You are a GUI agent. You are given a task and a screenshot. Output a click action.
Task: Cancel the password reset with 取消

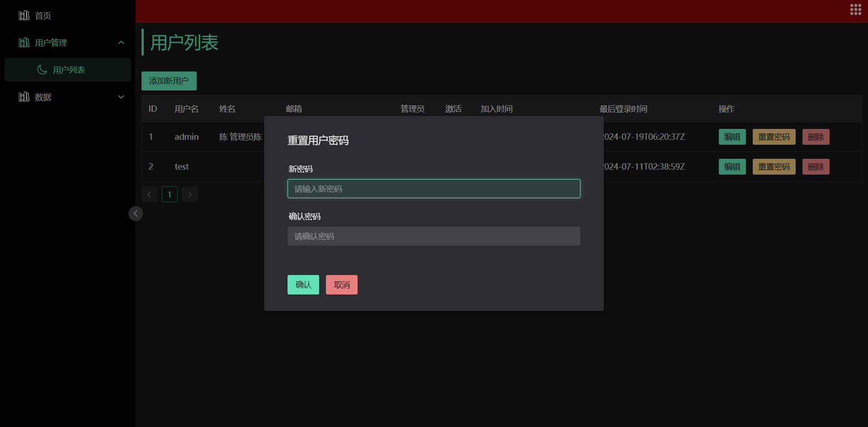click(341, 285)
